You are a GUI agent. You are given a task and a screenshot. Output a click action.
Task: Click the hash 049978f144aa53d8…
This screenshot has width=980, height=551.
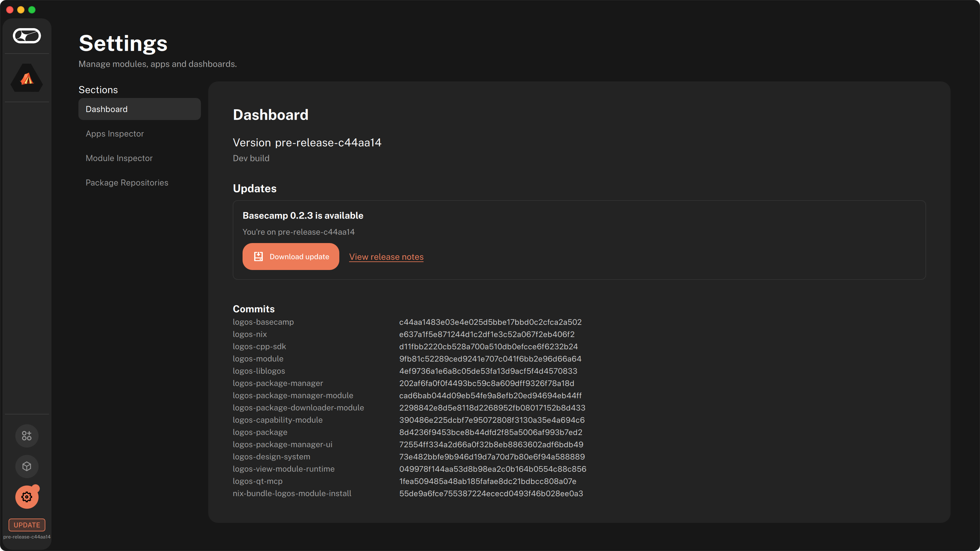pyautogui.click(x=493, y=469)
